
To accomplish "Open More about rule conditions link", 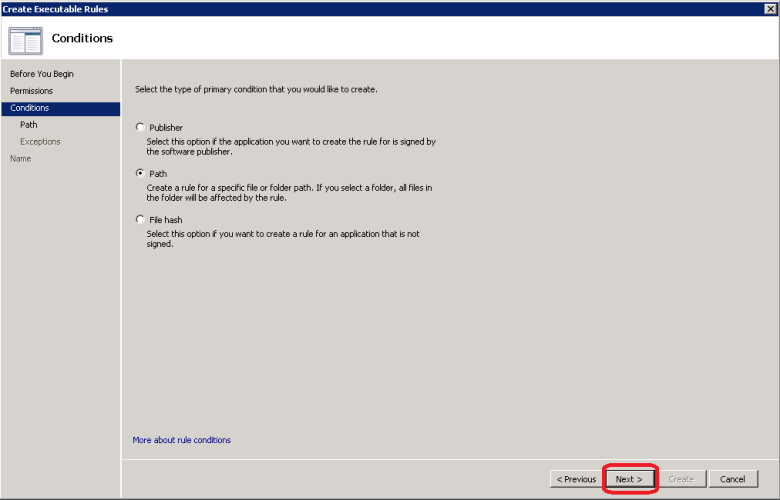I will click(x=181, y=440).
